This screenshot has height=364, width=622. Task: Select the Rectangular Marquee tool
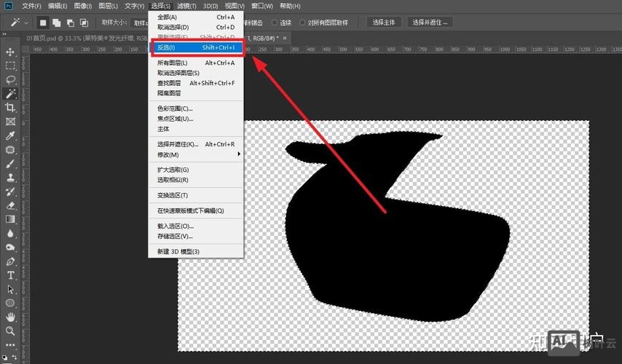pos(10,66)
